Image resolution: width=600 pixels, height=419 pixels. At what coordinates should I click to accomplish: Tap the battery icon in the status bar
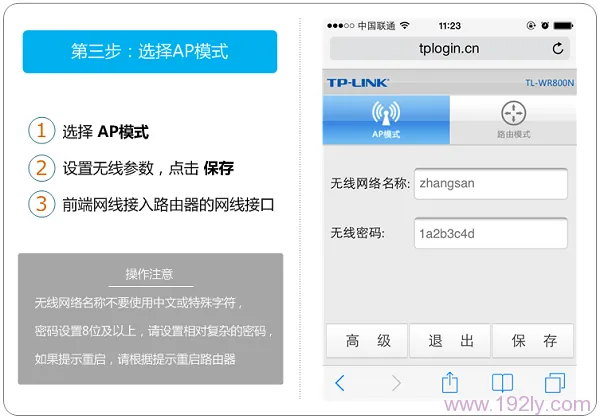point(564,25)
